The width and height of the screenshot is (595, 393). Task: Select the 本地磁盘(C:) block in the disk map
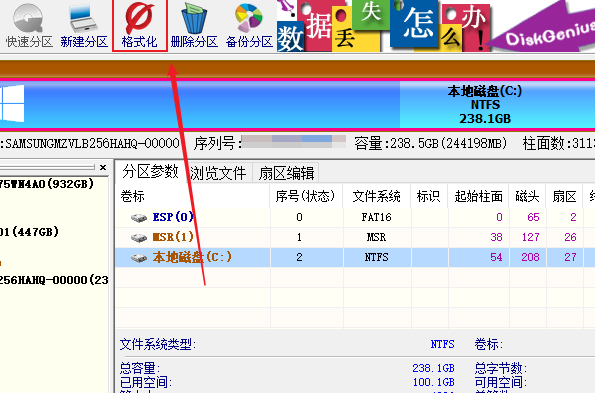click(497, 104)
